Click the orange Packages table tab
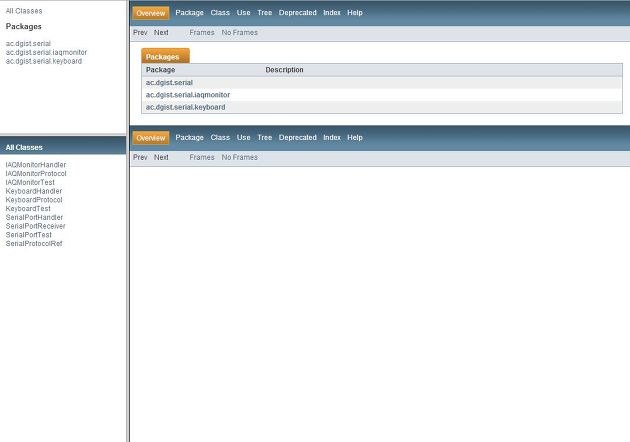 (165, 56)
